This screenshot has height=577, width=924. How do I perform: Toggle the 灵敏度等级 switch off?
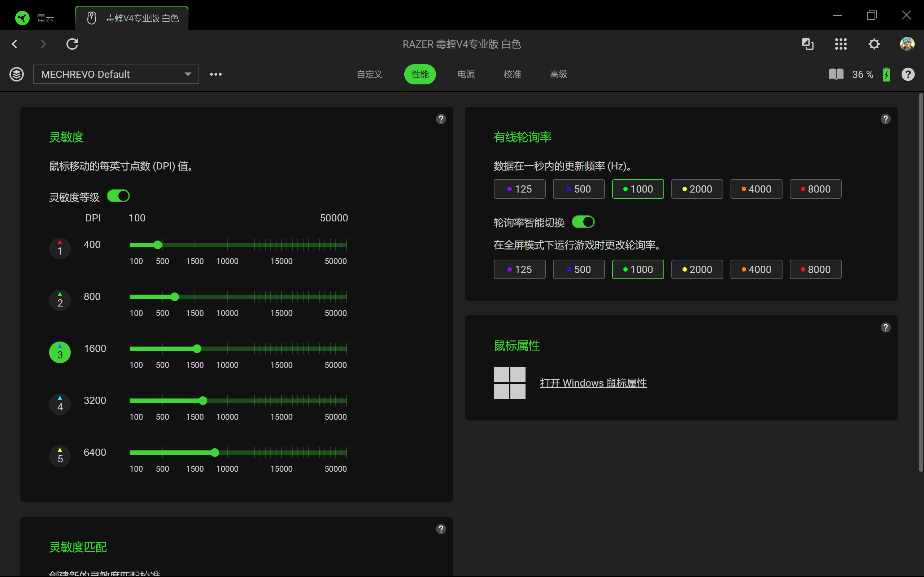pyautogui.click(x=118, y=196)
